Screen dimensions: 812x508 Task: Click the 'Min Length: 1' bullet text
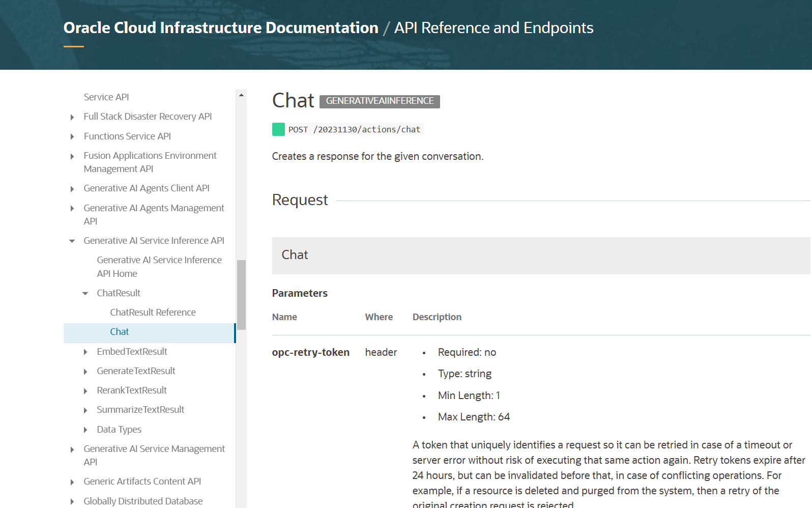(x=469, y=396)
